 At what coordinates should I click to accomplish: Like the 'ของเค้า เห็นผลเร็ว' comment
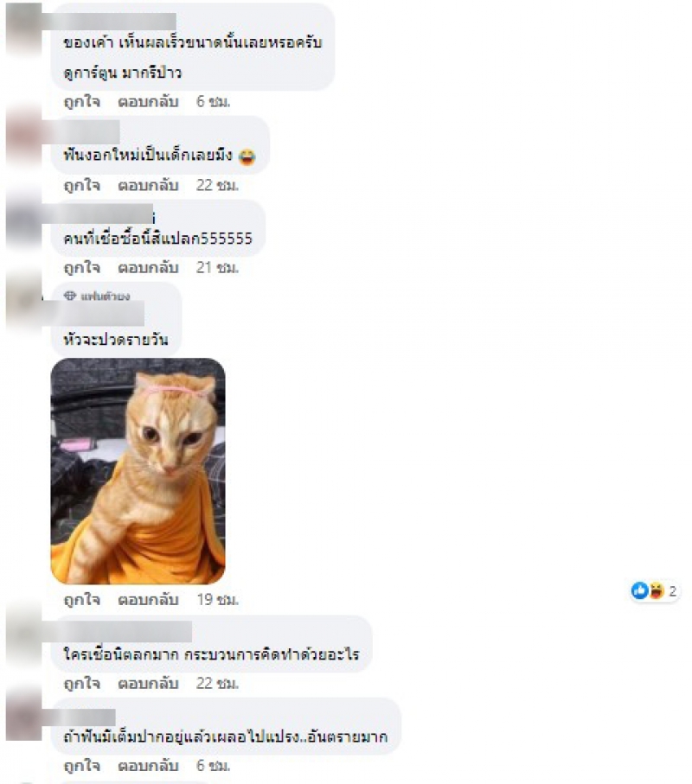pos(82,102)
